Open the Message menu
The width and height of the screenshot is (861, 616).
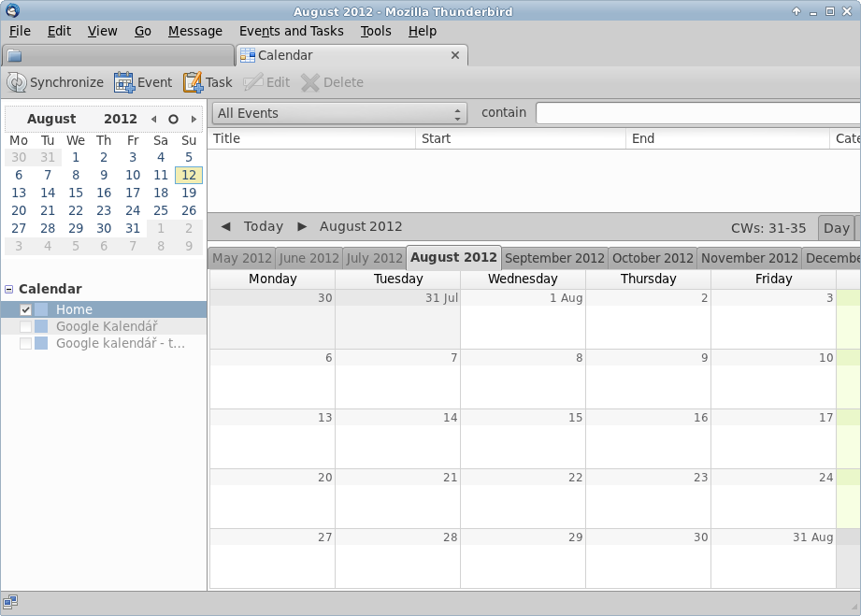pyautogui.click(x=195, y=31)
